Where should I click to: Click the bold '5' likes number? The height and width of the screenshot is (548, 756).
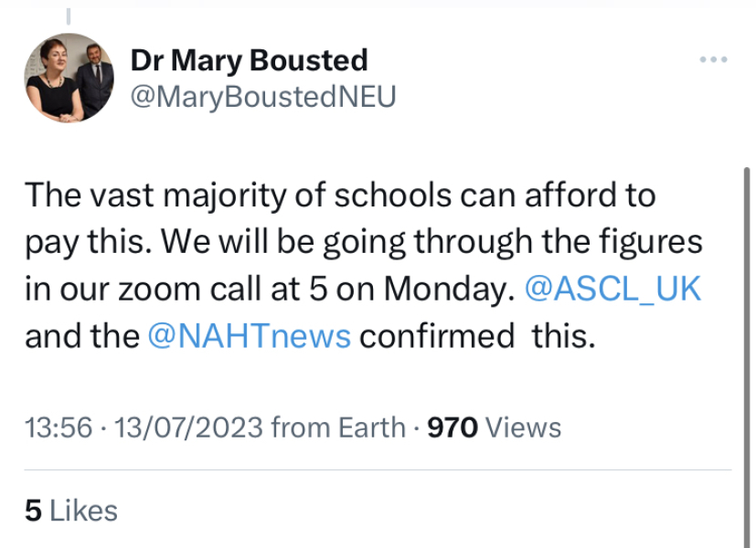coord(33,511)
